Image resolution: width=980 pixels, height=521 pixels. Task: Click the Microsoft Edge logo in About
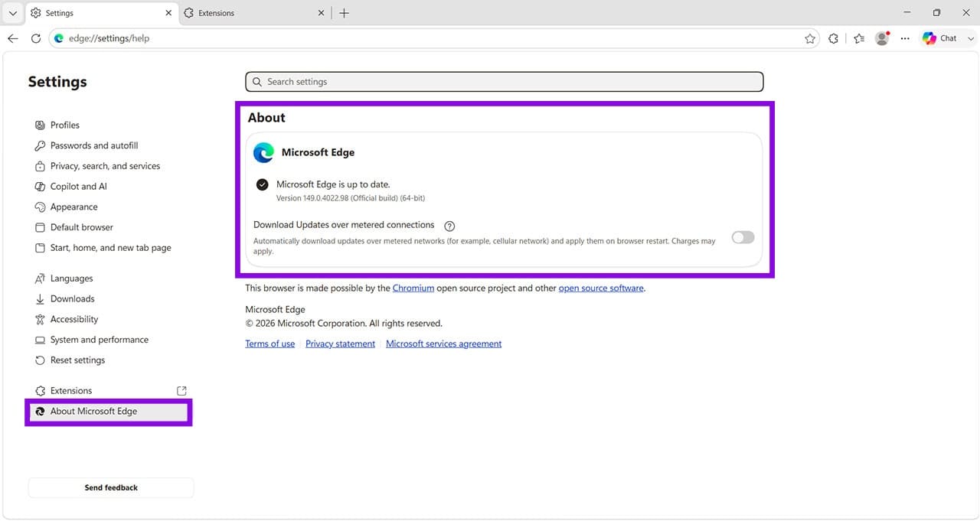click(x=263, y=152)
